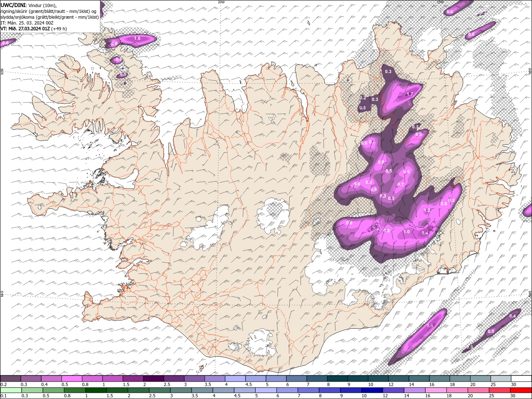This screenshot has width=532, height=399.
Task: Select the deep navy blue swatch labeled 10
Action: [x=372, y=390]
